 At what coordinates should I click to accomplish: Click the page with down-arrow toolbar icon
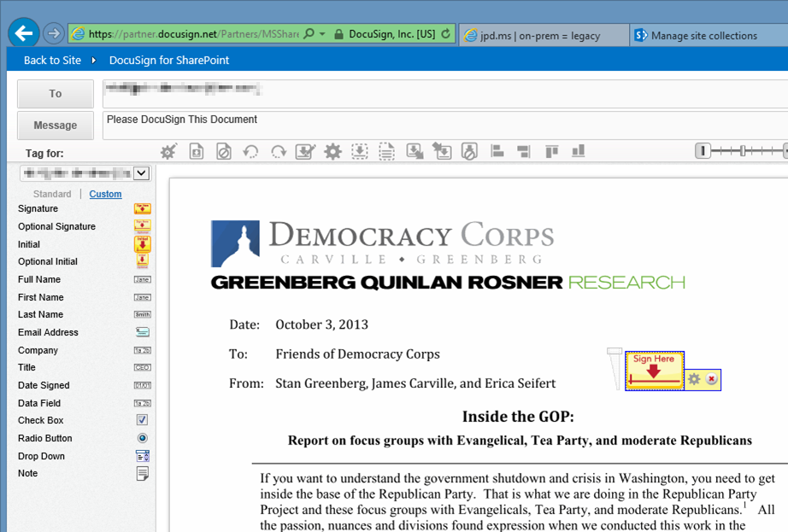click(x=197, y=151)
